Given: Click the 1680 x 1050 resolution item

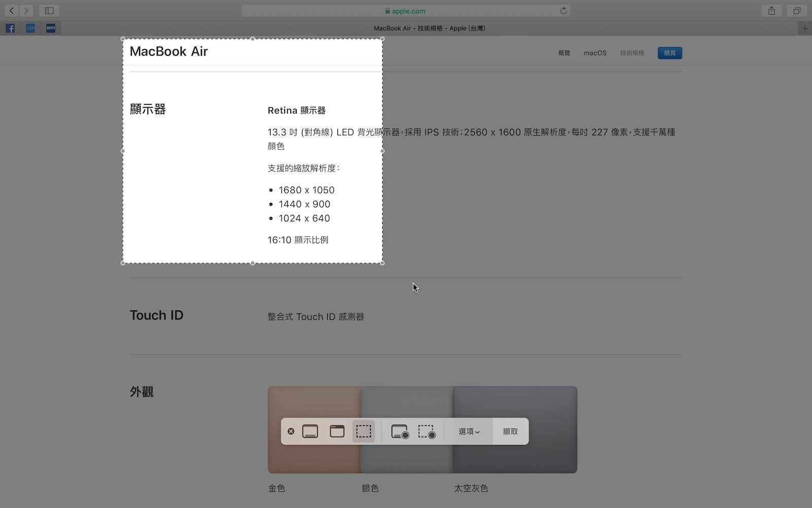Looking at the screenshot, I should [x=307, y=190].
